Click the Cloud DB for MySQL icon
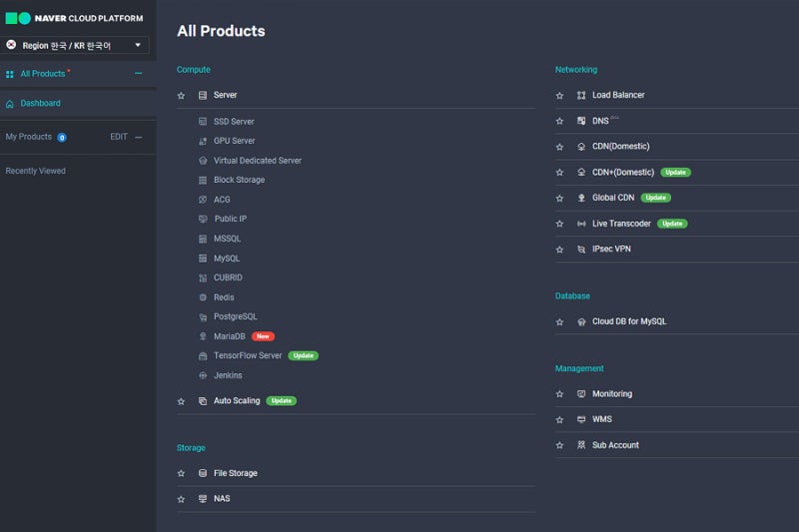This screenshot has width=799, height=532. coord(581,321)
